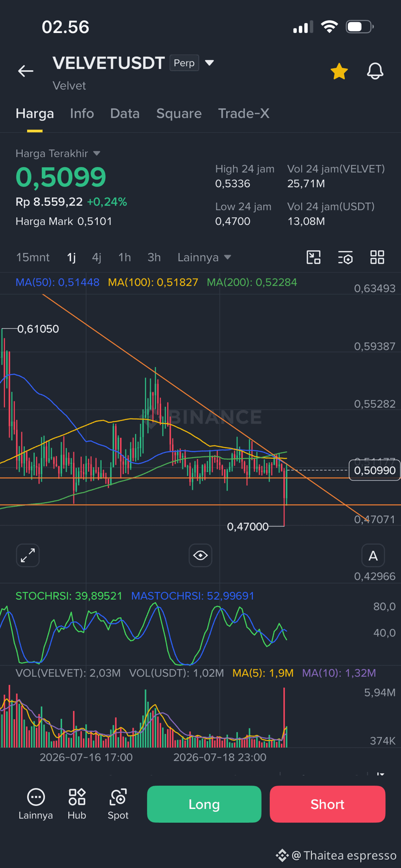Tap the 2026-07-18 23:00 date label
The width and height of the screenshot is (401, 868).
pos(220,757)
